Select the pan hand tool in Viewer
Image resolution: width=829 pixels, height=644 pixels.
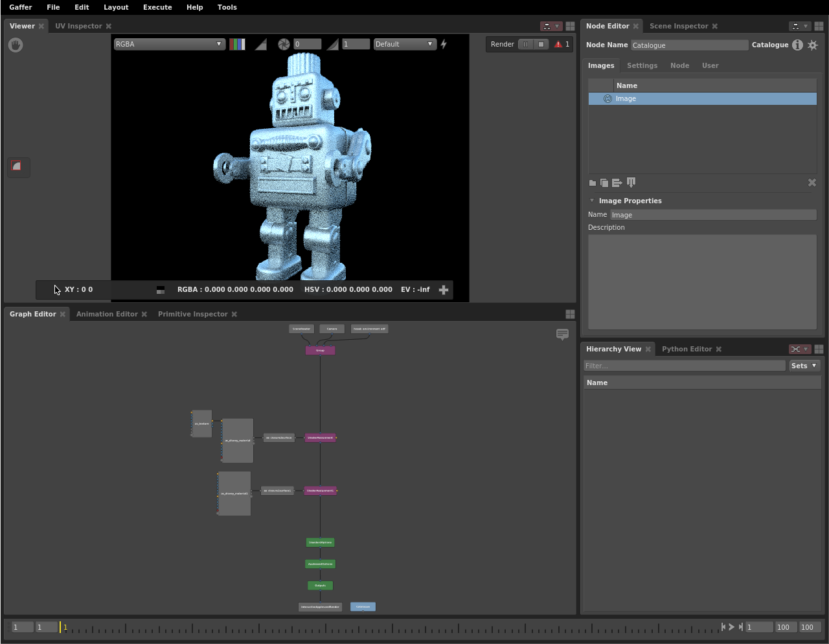pyautogui.click(x=16, y=45)
